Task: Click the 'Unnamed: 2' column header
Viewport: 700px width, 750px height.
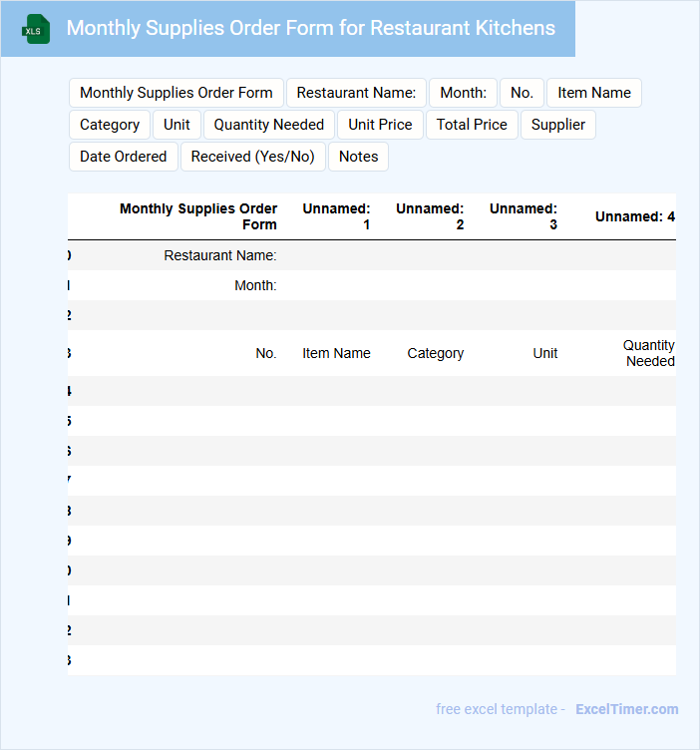Action: pos(430,216)
